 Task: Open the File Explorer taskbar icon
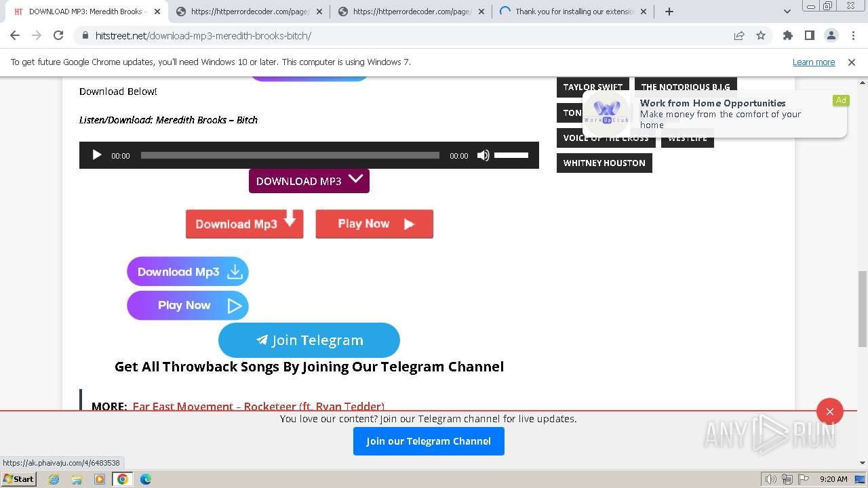(x=77, y=479)
